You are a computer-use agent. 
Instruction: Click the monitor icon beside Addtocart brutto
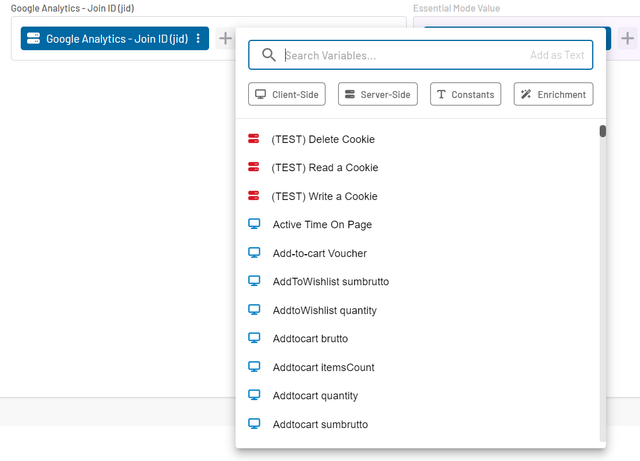tap(254, 339)
